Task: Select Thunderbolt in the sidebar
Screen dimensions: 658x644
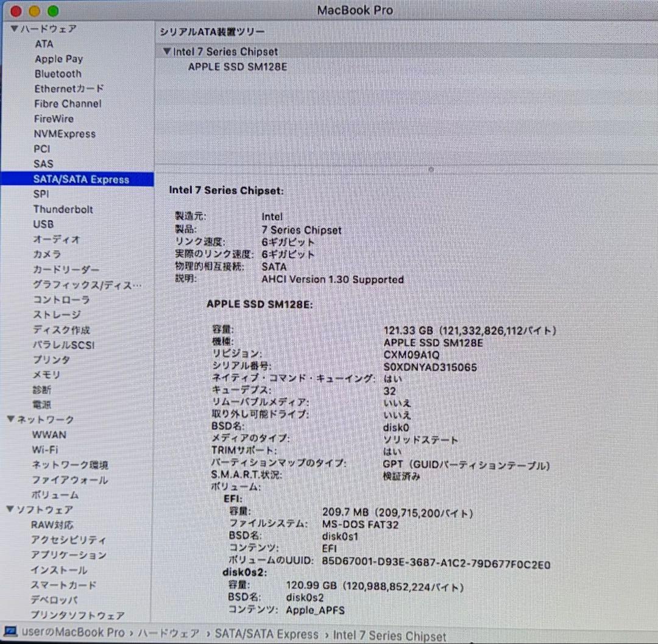Action: pos(63,209)
